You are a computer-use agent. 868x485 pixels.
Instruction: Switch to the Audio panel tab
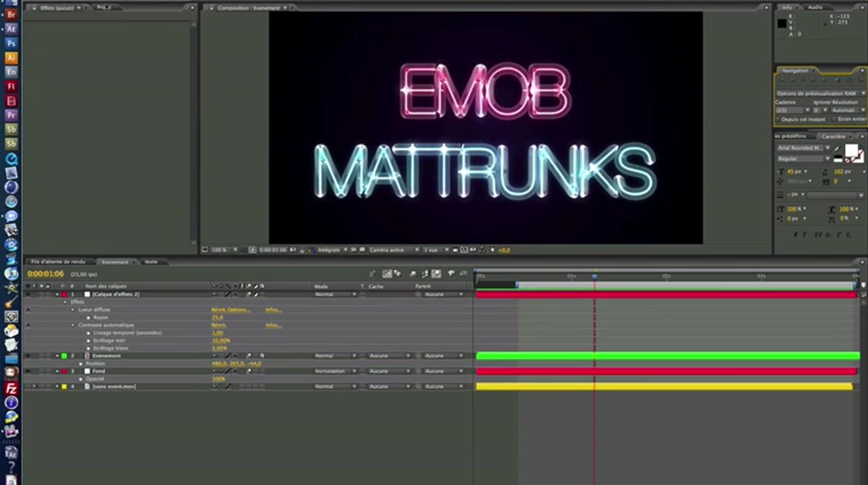[815, 7]
